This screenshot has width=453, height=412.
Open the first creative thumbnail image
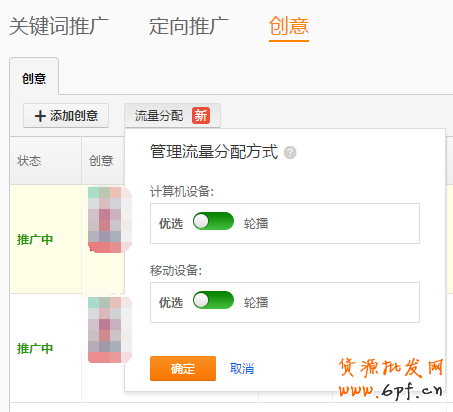tap(110, 220)
